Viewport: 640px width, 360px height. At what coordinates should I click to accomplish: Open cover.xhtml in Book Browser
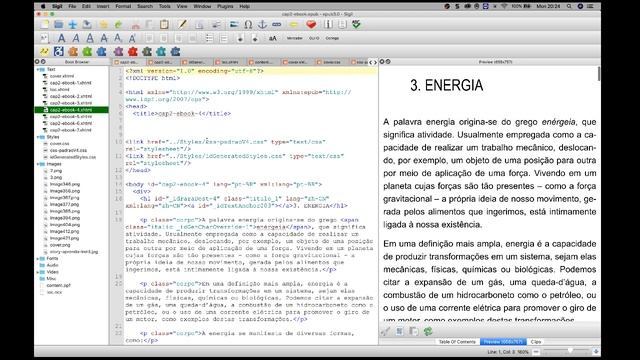click(x=62, y=76)
